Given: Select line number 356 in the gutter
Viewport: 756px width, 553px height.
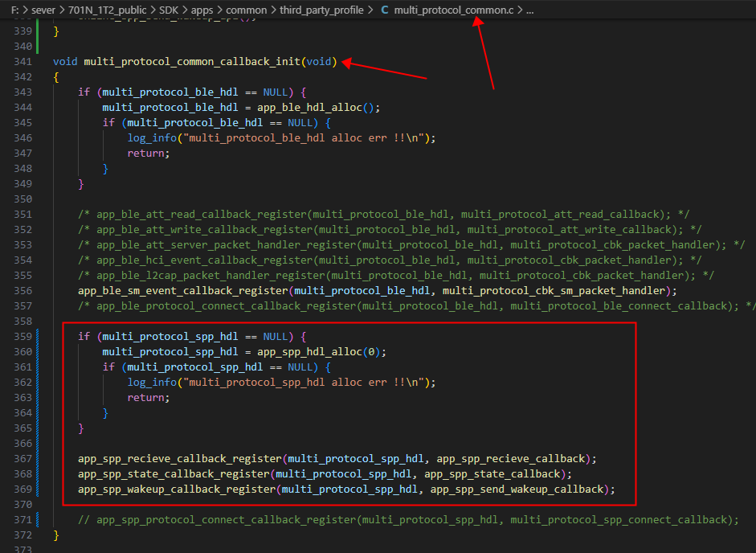Looking at the screenshot, I should (x=23, y=290).
